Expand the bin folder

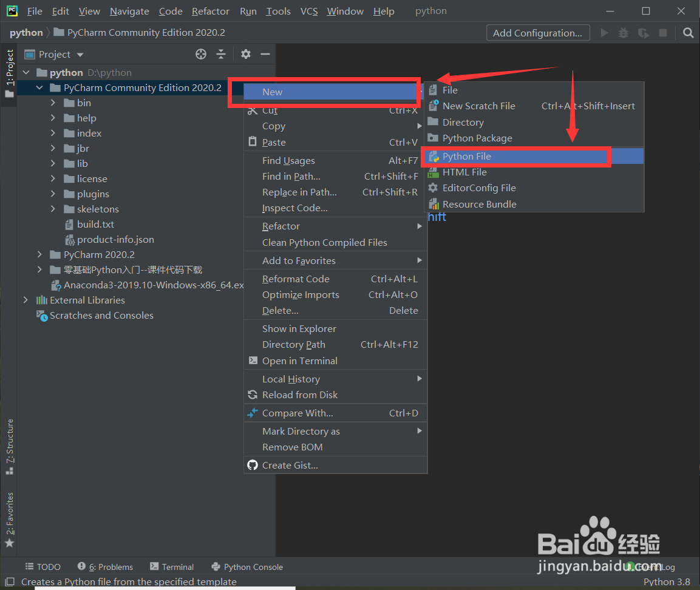pos(53,103)
